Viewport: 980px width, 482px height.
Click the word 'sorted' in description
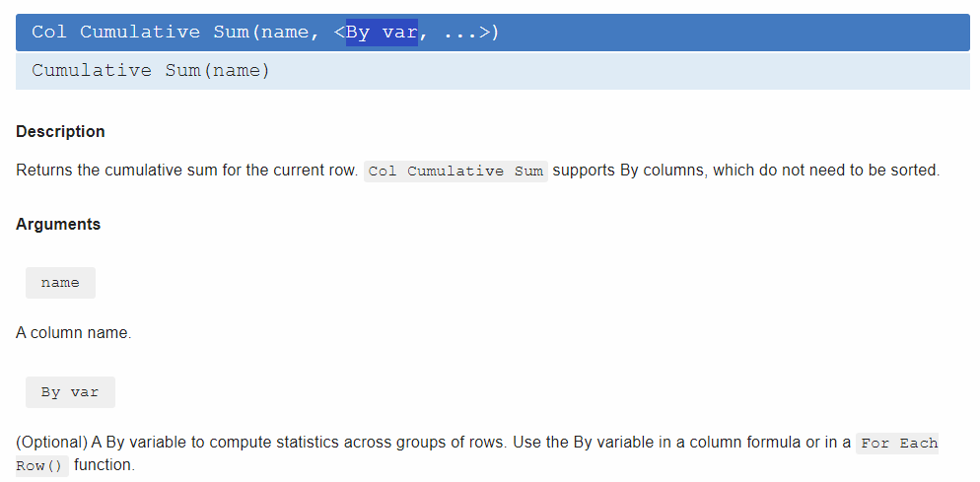pyautogui.click(x=912, y=171)
